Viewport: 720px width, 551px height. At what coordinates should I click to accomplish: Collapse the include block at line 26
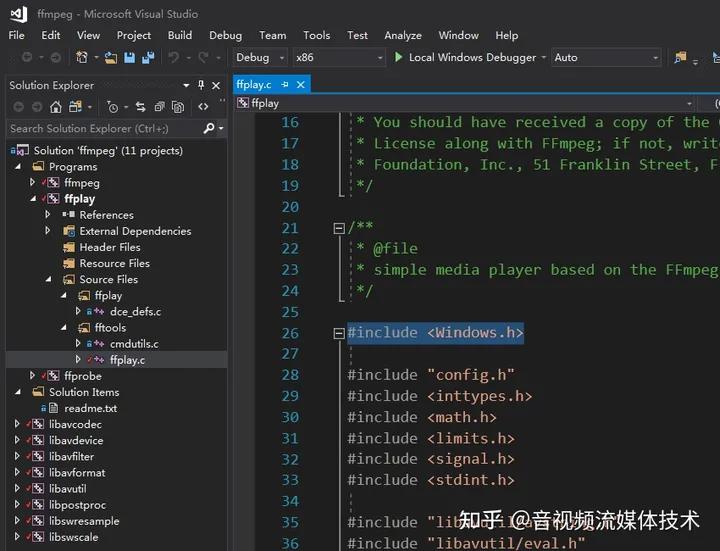(339, 333)
